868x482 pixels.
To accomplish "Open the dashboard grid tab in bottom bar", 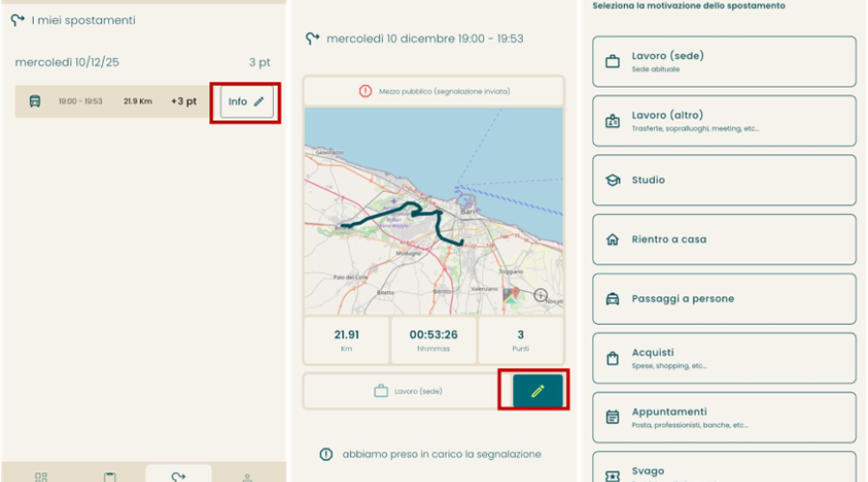I will tap(41, 476).
